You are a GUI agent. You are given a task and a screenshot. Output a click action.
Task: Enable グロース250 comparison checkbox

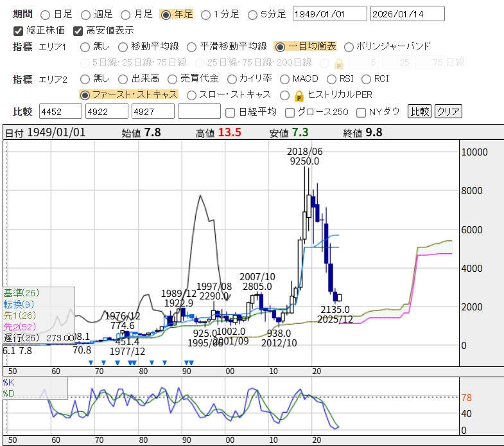coord(290,112)
